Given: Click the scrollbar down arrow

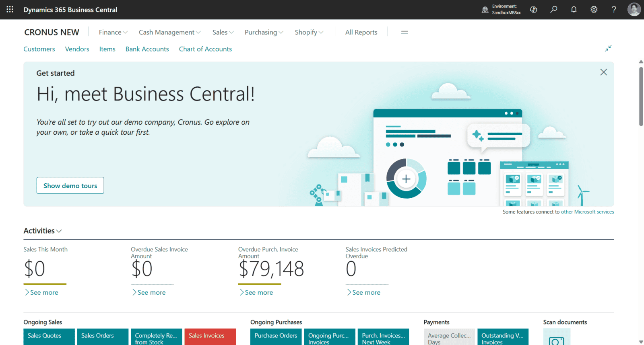Looking at the screenshot, I should click(641, 342).
